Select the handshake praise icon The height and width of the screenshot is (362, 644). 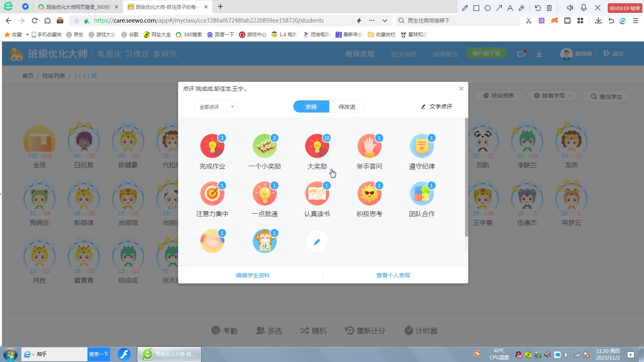pos(212,241)
